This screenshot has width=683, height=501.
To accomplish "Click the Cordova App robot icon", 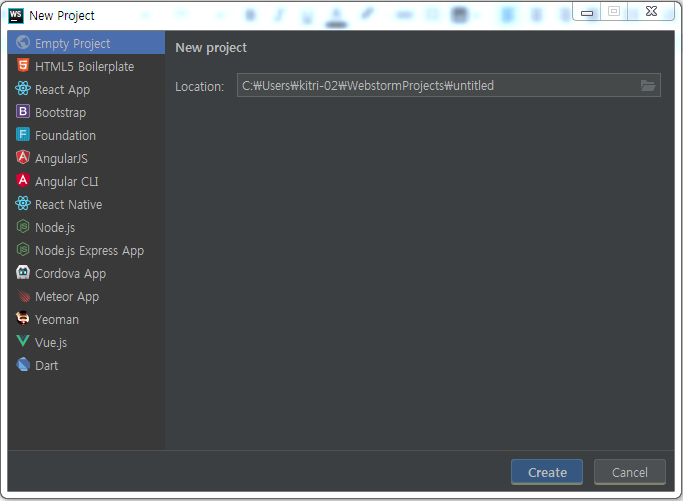I will pyautogui.click(x=23, y=273).
